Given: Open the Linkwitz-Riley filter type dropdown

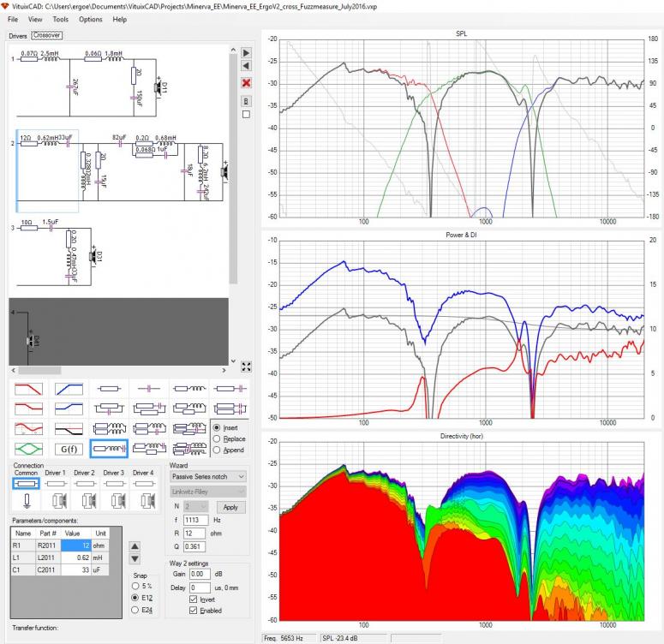Looking at the screenshot, I should coord(208,492).
